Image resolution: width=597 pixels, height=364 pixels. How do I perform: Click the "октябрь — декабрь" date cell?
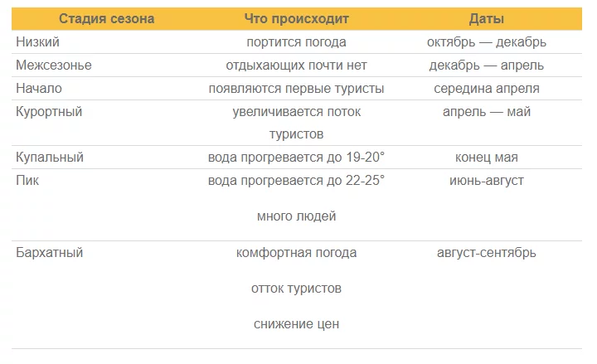(x=486, y=41)
